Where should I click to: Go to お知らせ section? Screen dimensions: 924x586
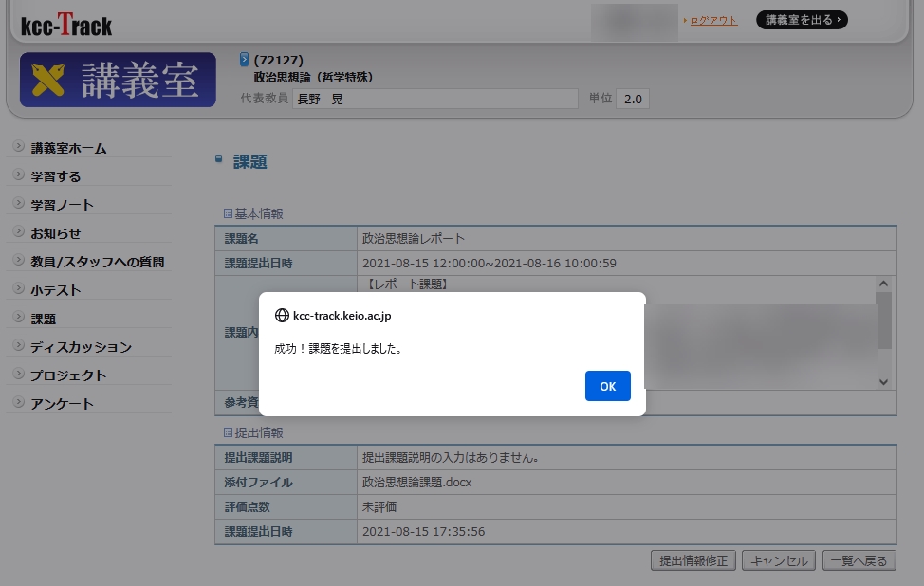[56, 233]
